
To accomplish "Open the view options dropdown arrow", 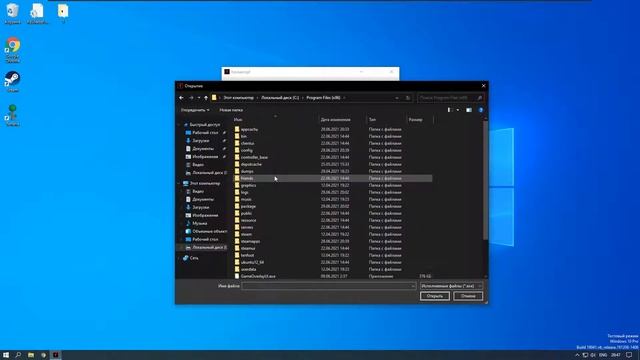I will 458,110.
